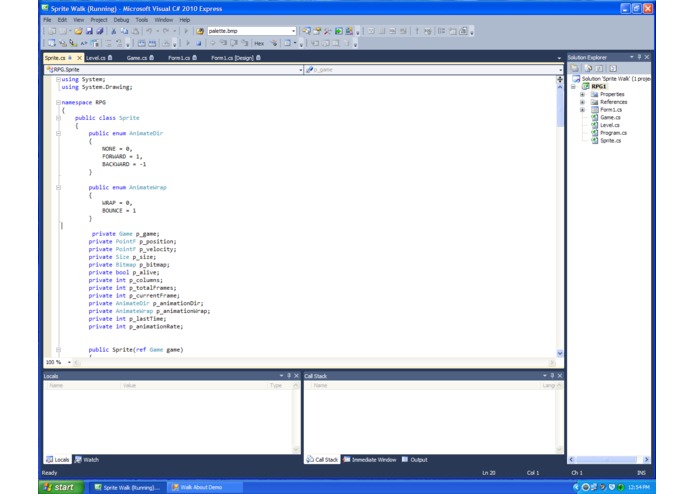The width and height of the screenshot is (695, 494).
Task: Click the pin icon on Solution Explorer panel
Action: click(639, 57)
